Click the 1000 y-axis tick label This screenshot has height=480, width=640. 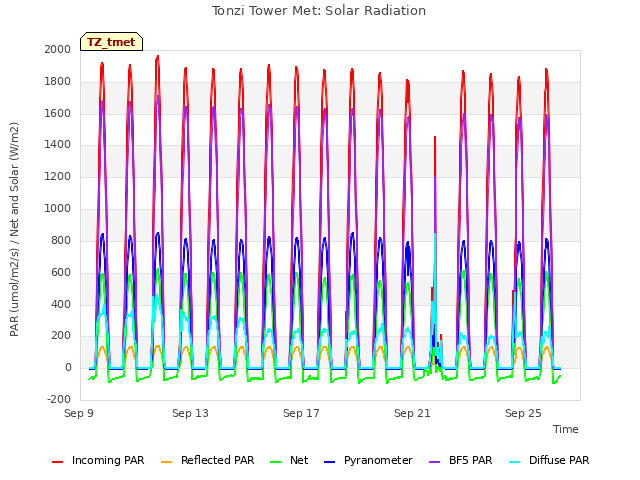(58, 208)
